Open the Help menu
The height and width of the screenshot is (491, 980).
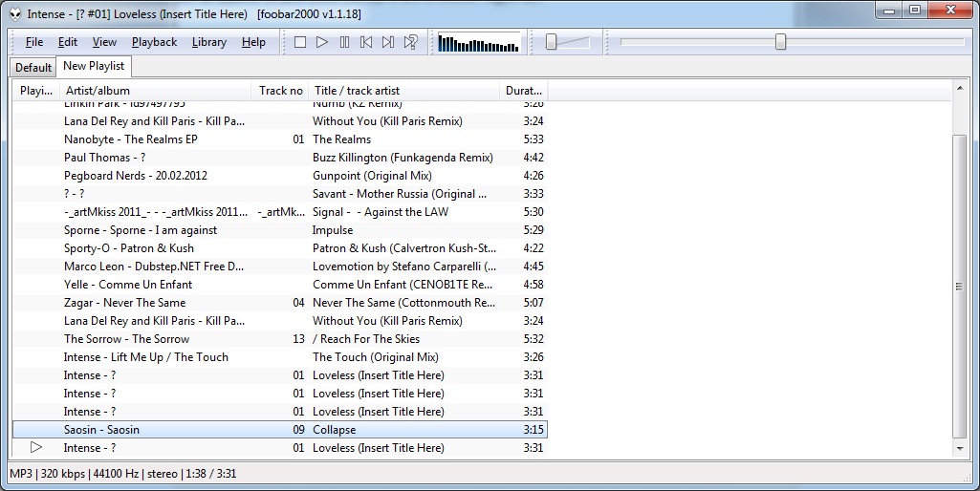(x=253, y=42)
